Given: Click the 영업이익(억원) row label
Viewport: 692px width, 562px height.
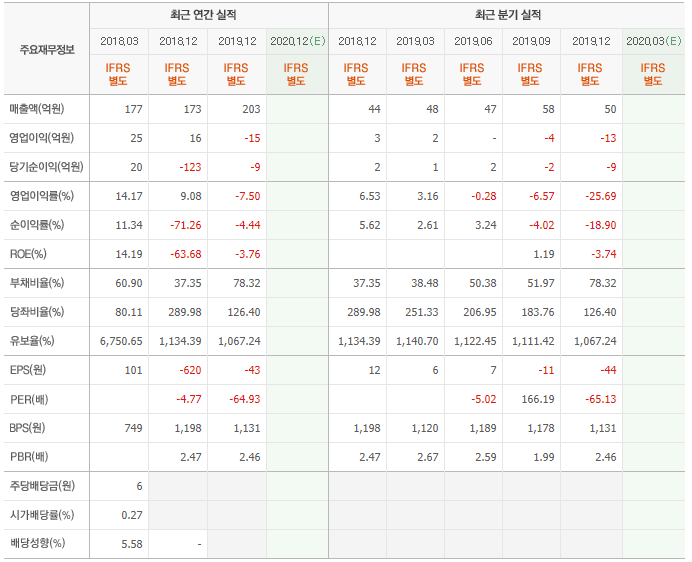Looking at the screenshot, I should (x=41, y=138).
